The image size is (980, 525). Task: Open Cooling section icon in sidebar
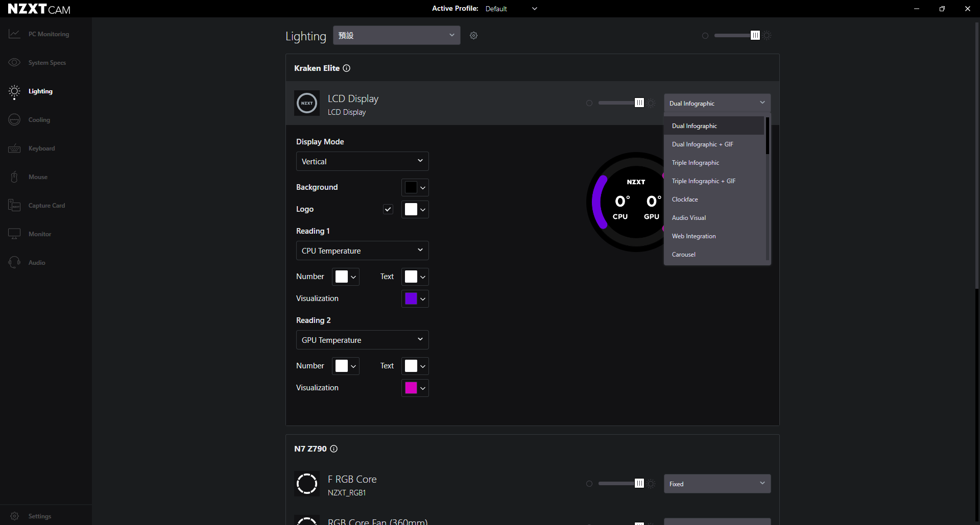tap(14, 119)
